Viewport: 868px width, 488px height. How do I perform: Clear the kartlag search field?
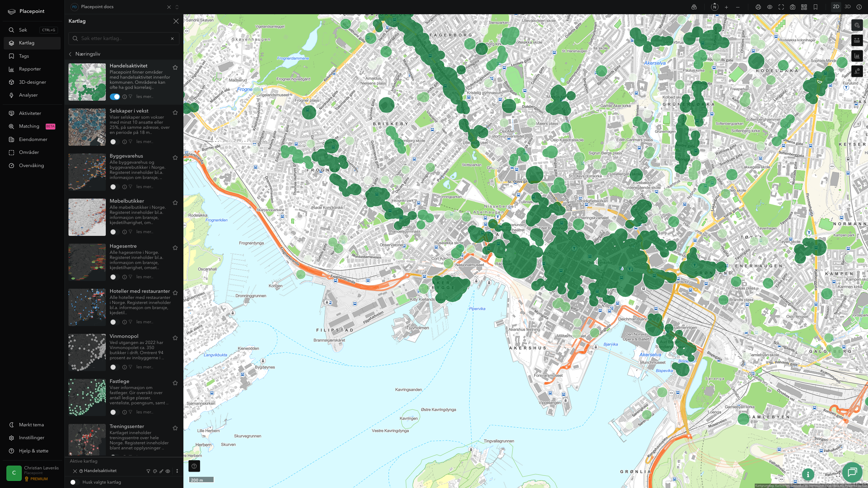click(172, 39)
